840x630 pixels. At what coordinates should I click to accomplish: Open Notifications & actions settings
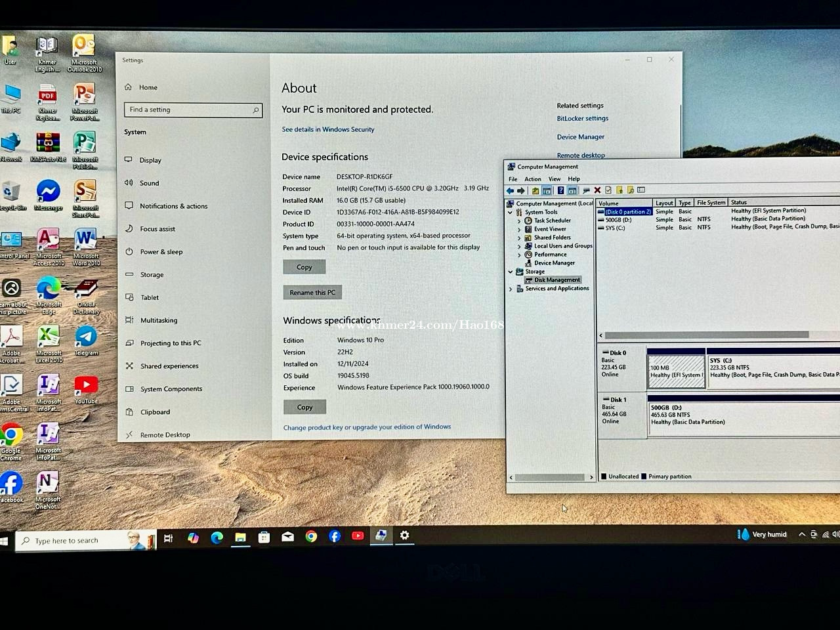(x=173, y=206)
